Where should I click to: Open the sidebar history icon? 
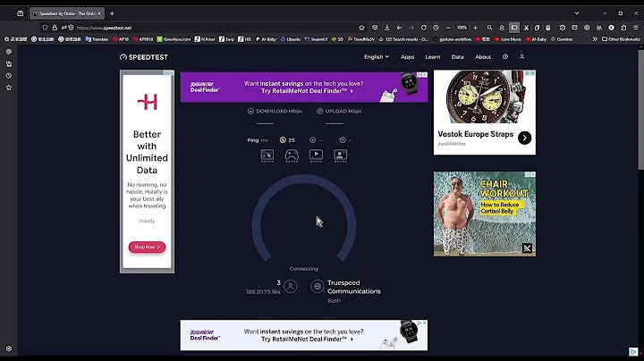click(x=9, y=76)
